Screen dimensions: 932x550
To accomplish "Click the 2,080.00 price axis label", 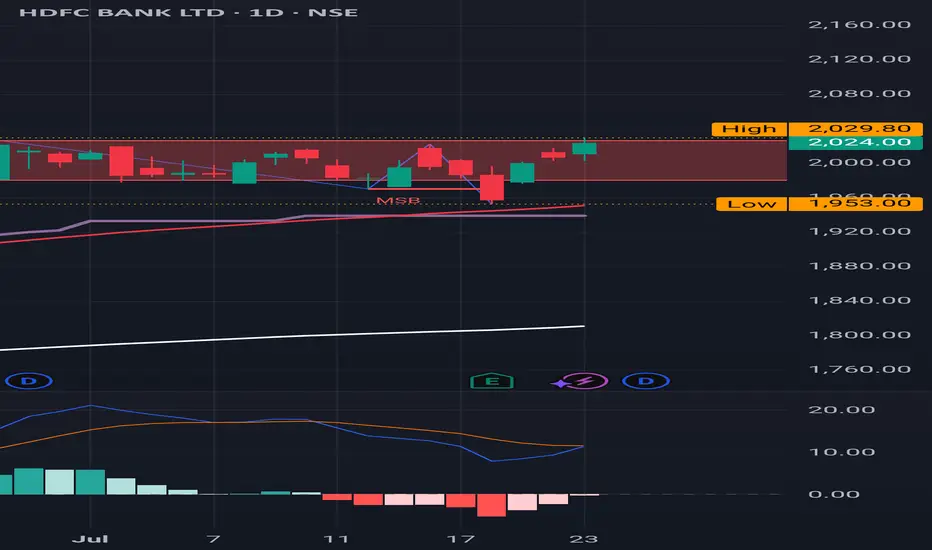I will click(859, 93).
